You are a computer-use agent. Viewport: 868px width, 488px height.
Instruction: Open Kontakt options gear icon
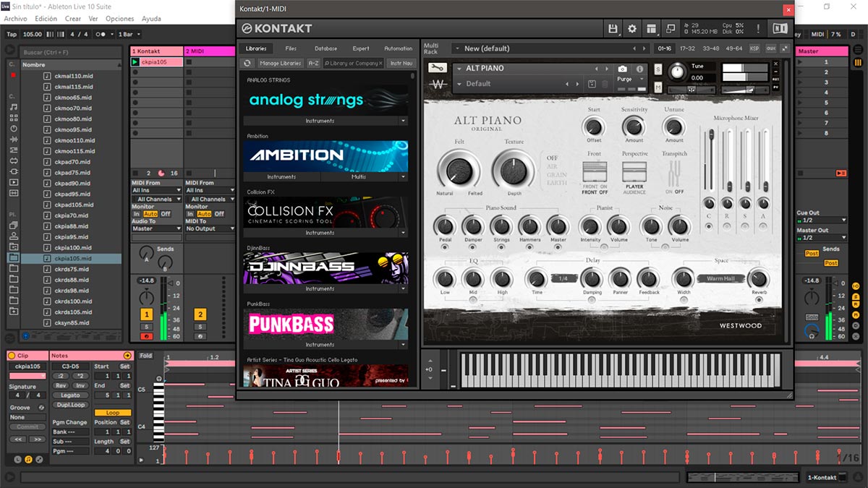pyautogui.click(x=632, y=29)
